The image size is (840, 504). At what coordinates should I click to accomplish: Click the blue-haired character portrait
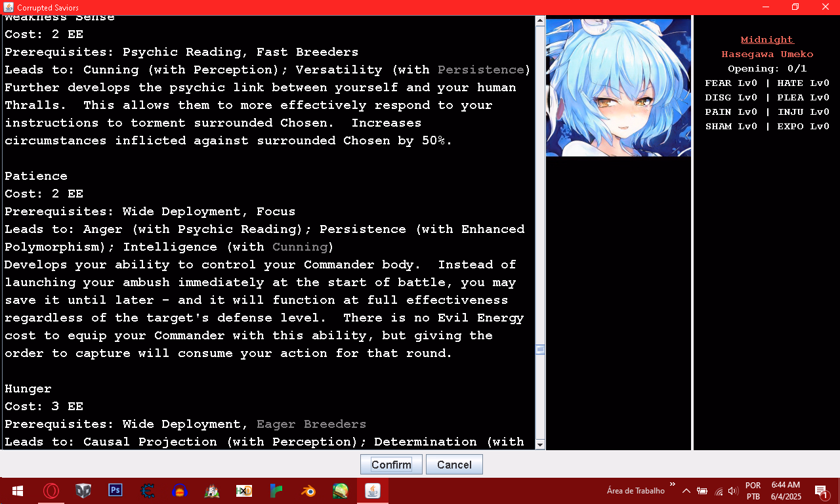point(618,87)
